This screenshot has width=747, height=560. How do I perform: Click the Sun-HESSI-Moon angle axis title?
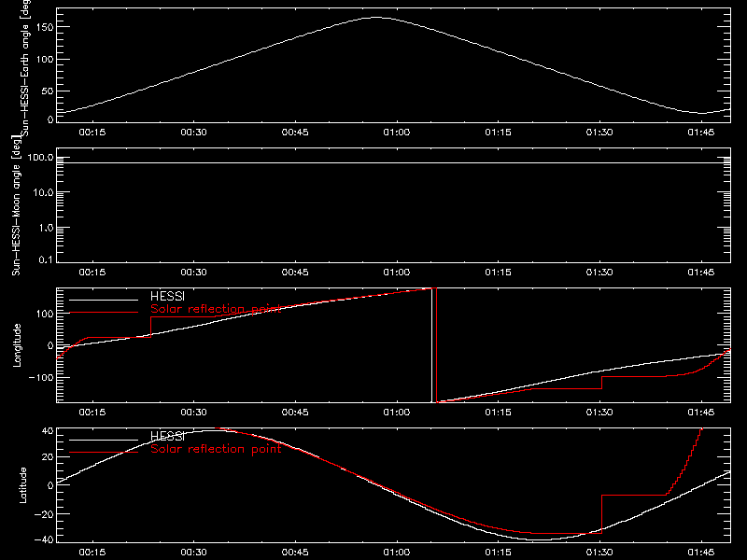tap(16, 205)
